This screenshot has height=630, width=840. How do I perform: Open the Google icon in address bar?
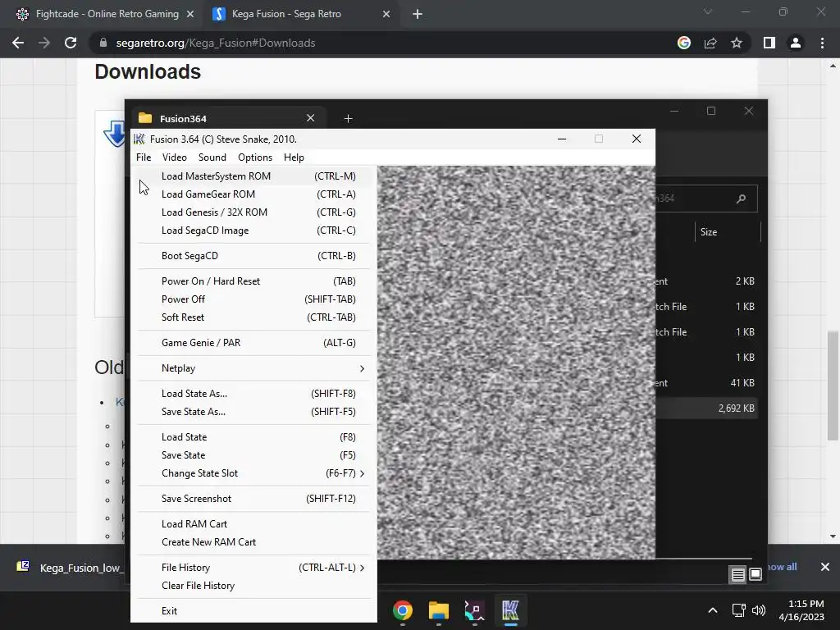pyautogui.click(x=684, y=43)
